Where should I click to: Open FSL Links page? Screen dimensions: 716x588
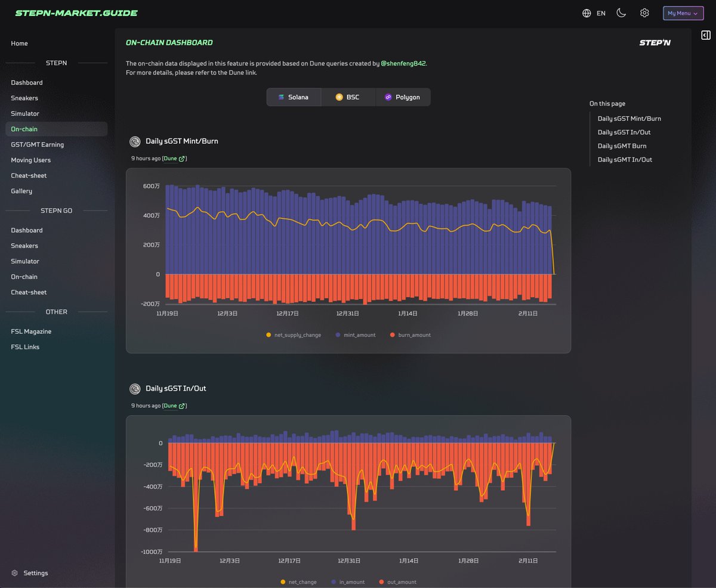pyautogui.click(x=25, y=347)
